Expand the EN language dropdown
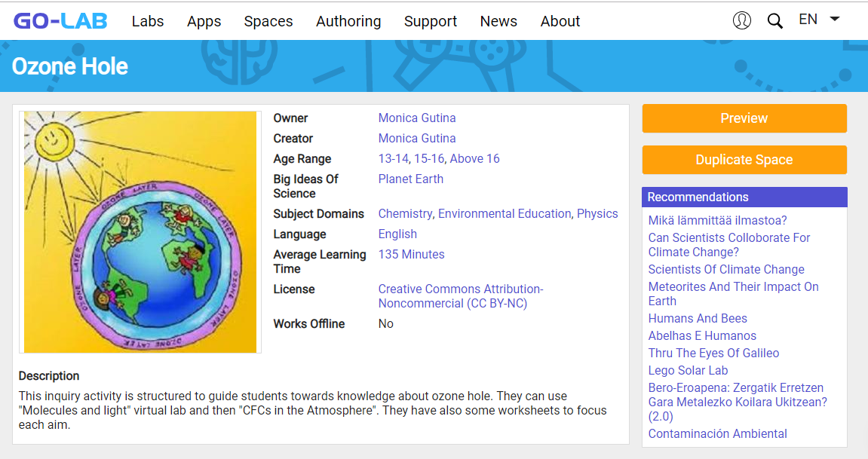868x459 pixels. [818, 20]
